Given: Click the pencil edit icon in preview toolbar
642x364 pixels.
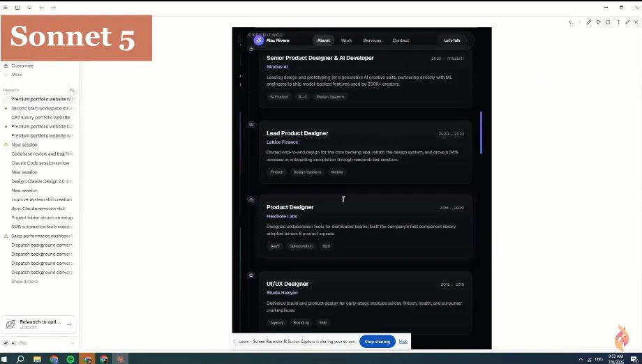Looking at the screenshot, I should 589,22.
